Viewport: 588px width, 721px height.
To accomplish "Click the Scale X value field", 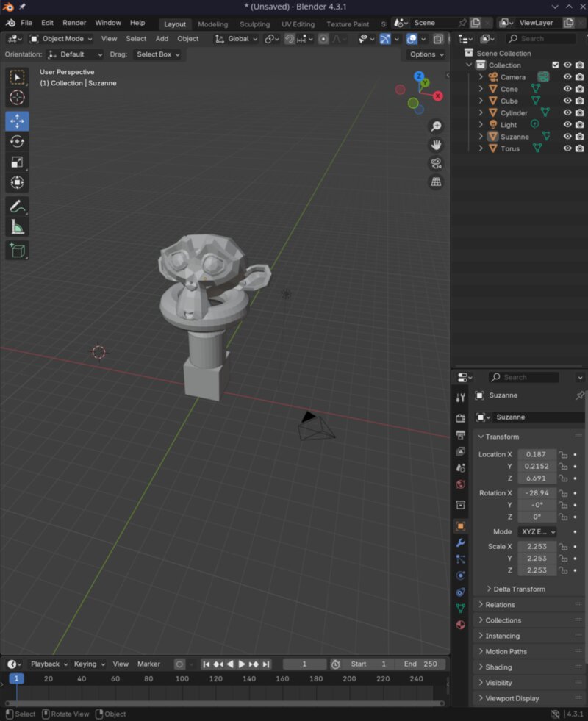I will point(537,547).
